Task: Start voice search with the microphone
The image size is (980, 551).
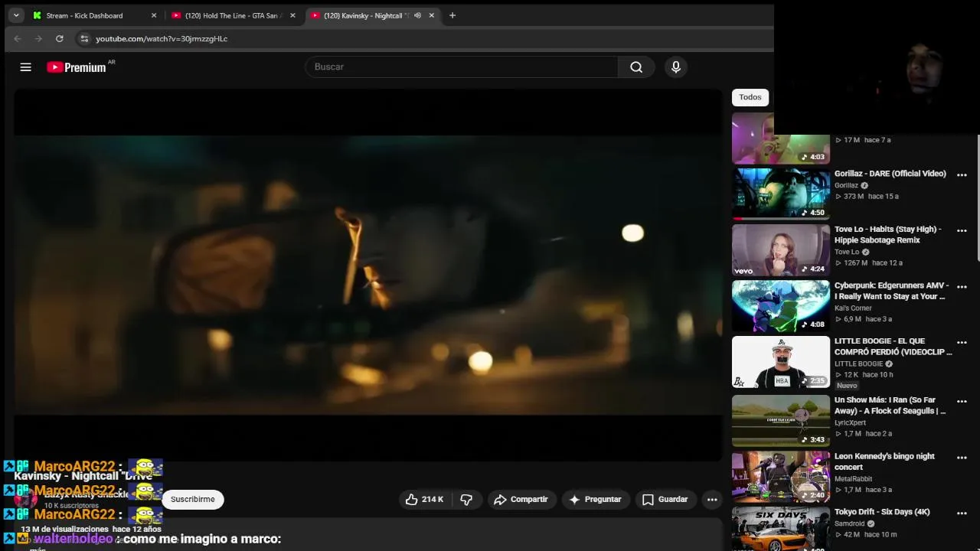Action: pos(676,67)
